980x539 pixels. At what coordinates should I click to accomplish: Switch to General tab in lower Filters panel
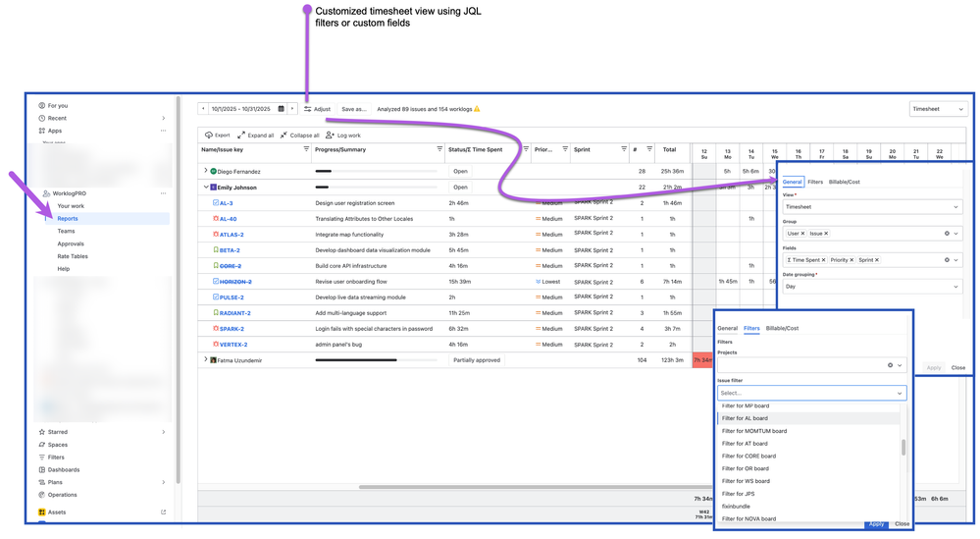click(x=727, y=328)
